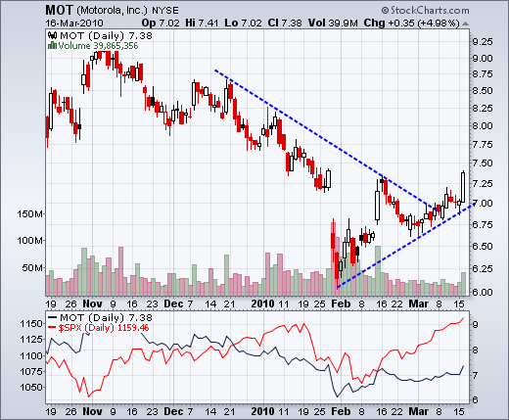Image resolution: width=509 pixels, height=420 pixels.
Task: Click the 6.25 price axis label
Action: (483, 268)
